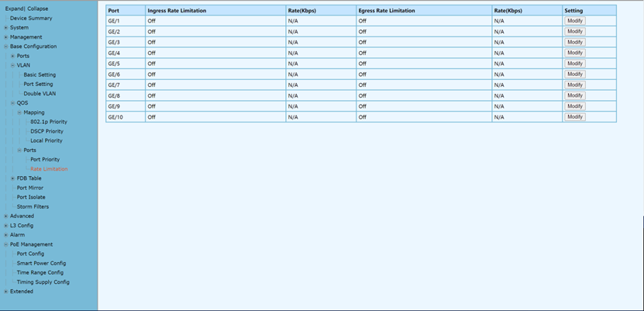644x311 pixels.
Task: Open Smart Power Config page
Action: 41,263
